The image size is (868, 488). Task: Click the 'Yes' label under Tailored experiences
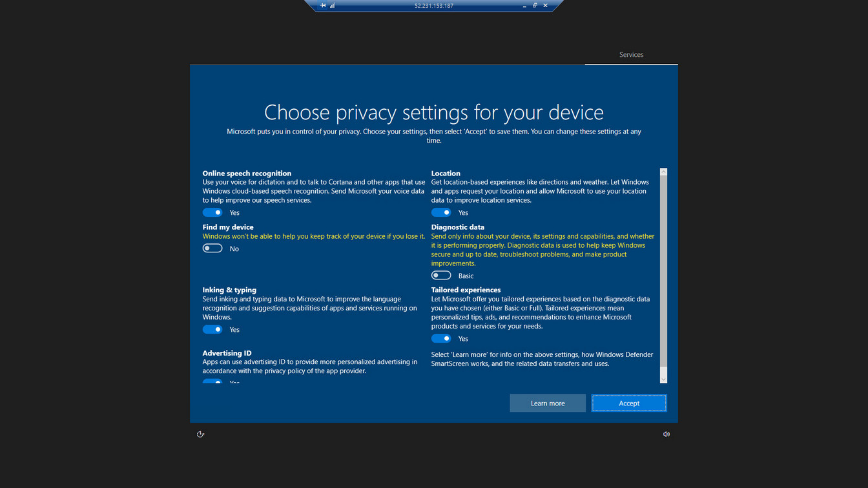pos(463,339)
